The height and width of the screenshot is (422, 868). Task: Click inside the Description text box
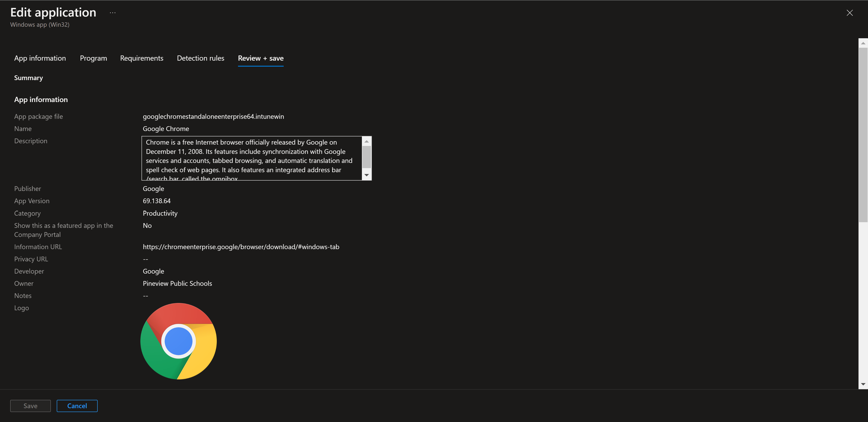point(252,158)
